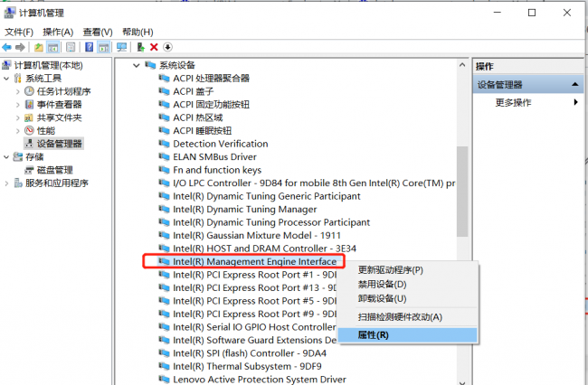Click the back arrow toolbar icon
The height and width of the screenshot is (385, 588).
point(6,47)
